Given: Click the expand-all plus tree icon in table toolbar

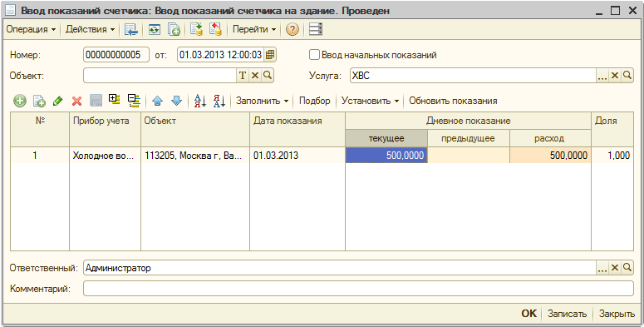Looking at the screenshot, I should tap(115, 100).
